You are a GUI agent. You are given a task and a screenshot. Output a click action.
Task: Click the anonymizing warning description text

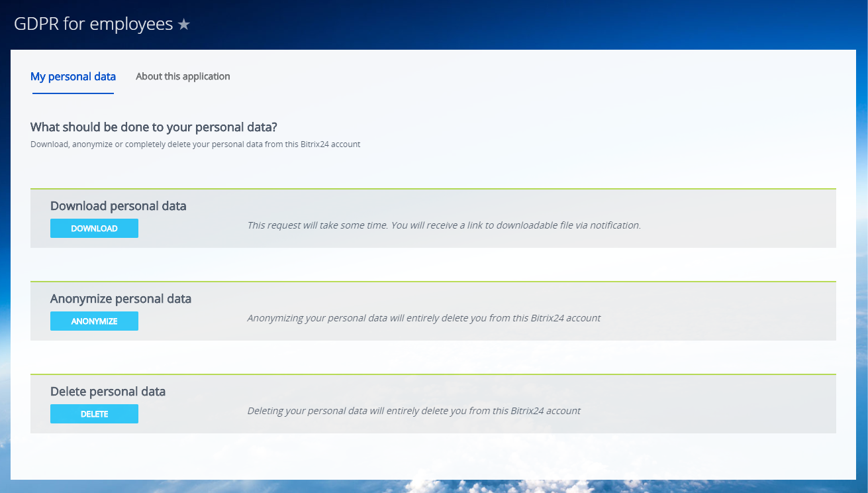tap(424, 318)
